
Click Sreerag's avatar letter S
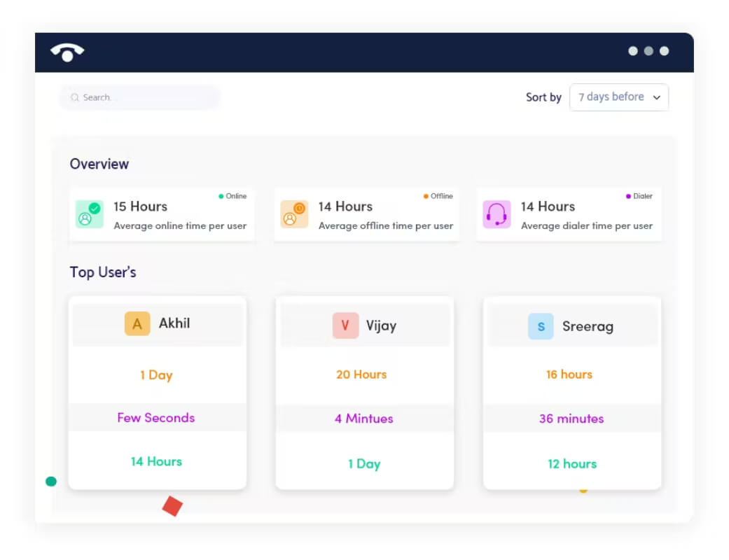pos(541,326)
